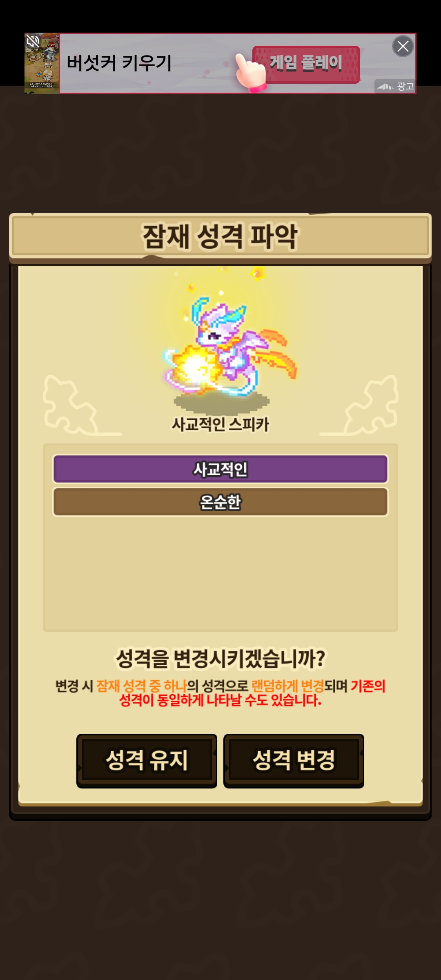Open the ad game thumbnail image
This screenshot has width=441, height=980.
pyautogui.click(x=42, y=63)
